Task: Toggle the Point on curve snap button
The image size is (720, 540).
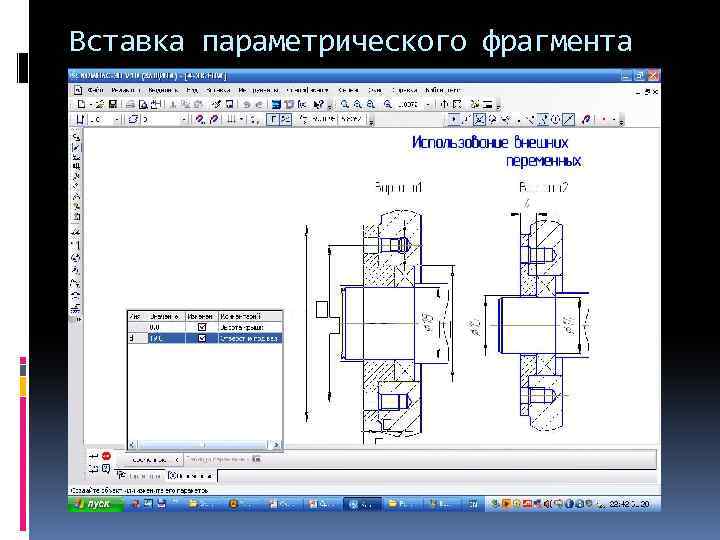Action: point(544,119)
